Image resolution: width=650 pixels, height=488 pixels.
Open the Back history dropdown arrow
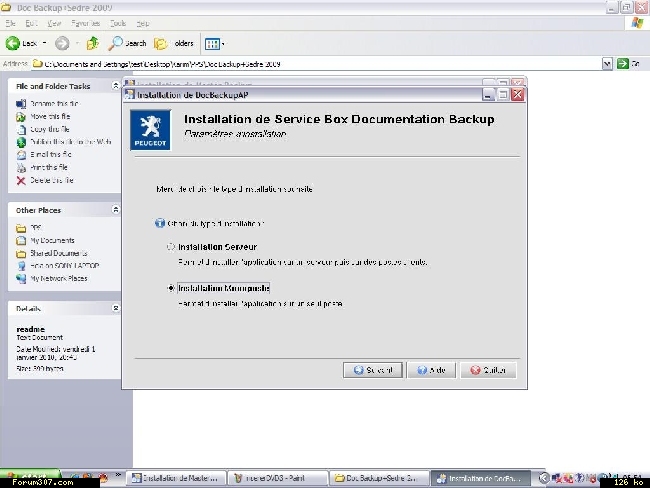[44, 43]
